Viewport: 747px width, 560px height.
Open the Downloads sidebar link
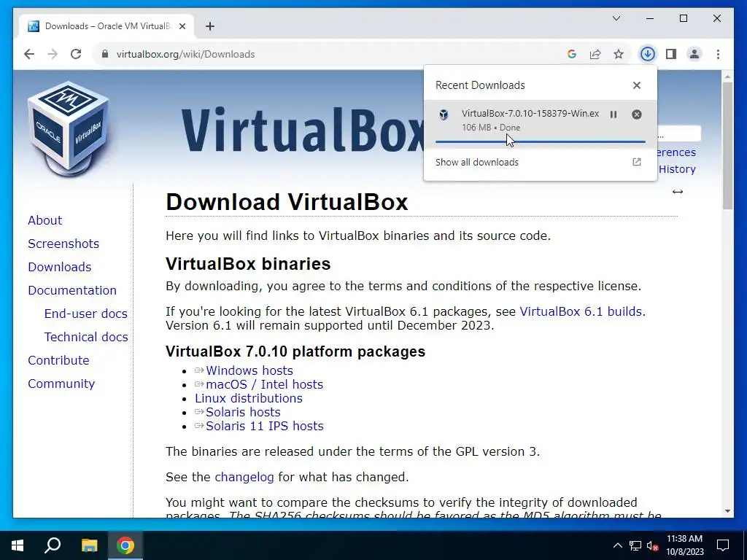point(60,267)
